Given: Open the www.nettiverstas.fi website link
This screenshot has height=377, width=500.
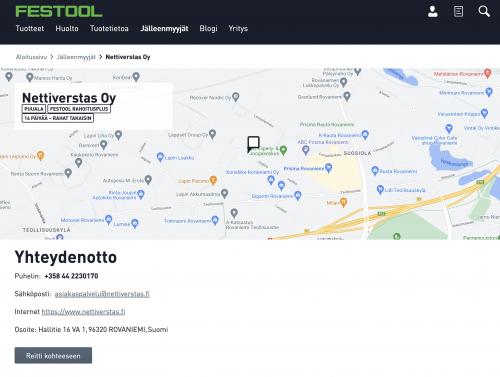Looking at the screenshot, I should pyautogui.click(x=83, y=312).
